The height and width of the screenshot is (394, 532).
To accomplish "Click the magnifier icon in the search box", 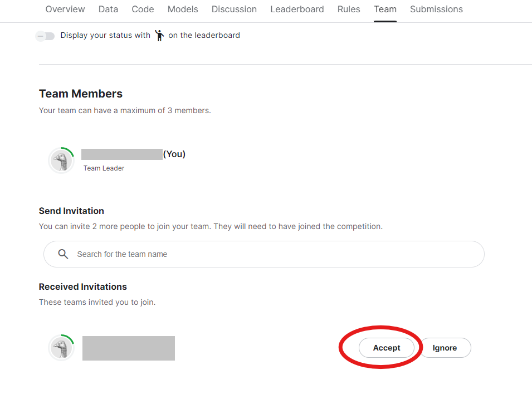I will click(x=63, y=254).
